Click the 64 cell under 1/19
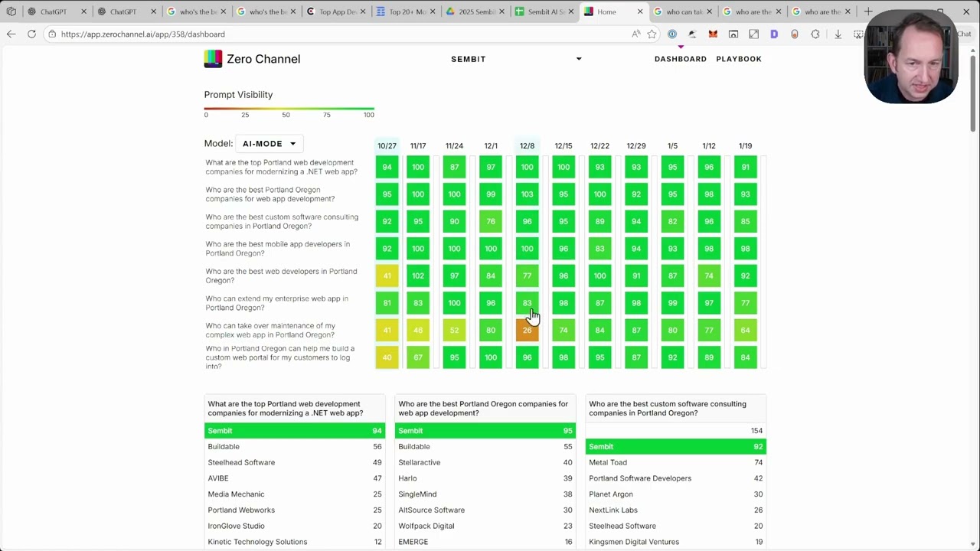Screen dimensions: 980x551 745,330
